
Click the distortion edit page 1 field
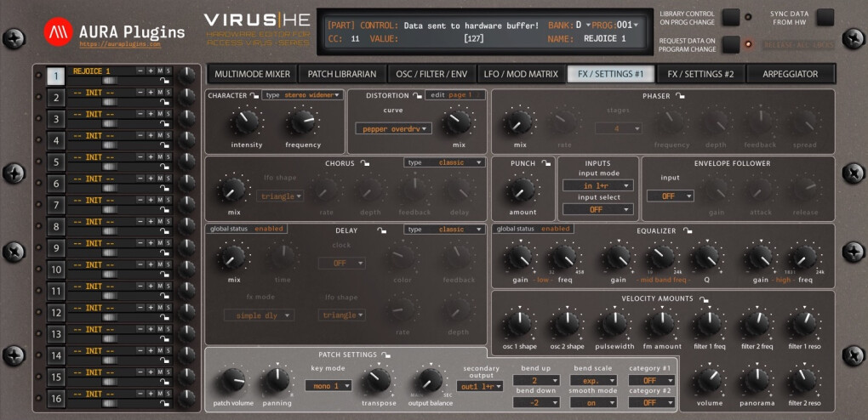[455, 95]
